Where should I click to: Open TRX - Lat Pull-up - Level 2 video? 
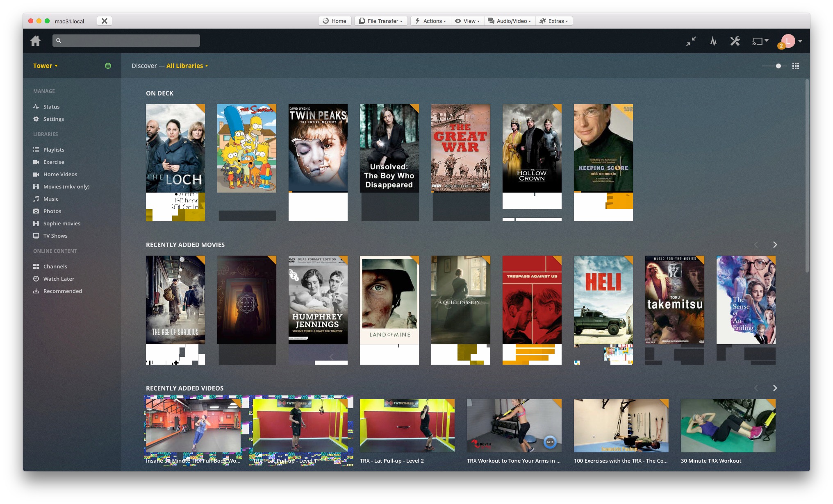pyautogui.click(x=407, y=426)
